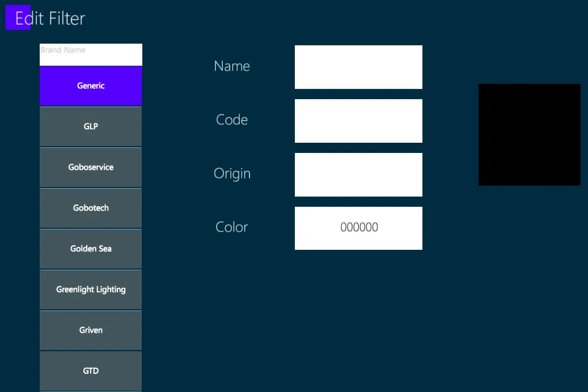Click the black color preview swatch

pyautogui.click(x=529, y=135)
